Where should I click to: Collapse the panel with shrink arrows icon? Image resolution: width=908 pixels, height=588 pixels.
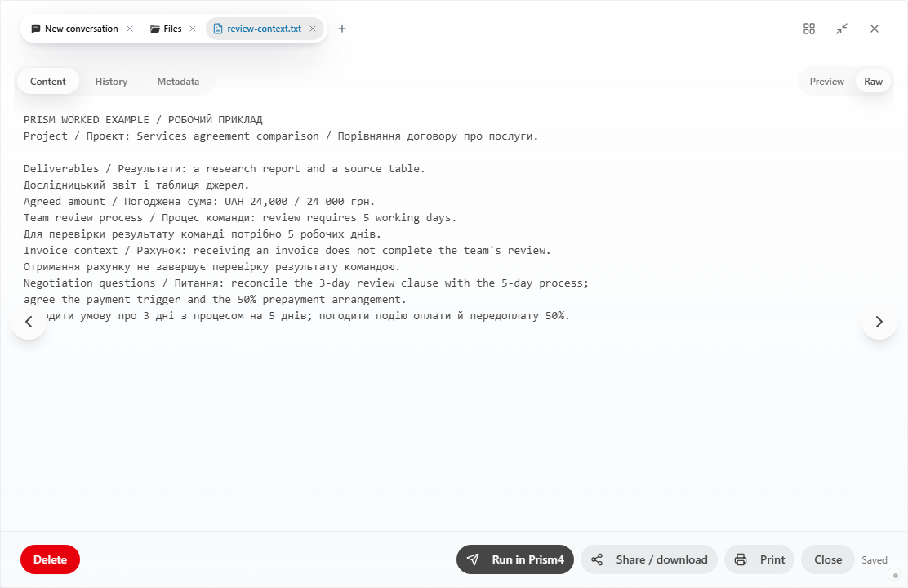tap(842, 29)
